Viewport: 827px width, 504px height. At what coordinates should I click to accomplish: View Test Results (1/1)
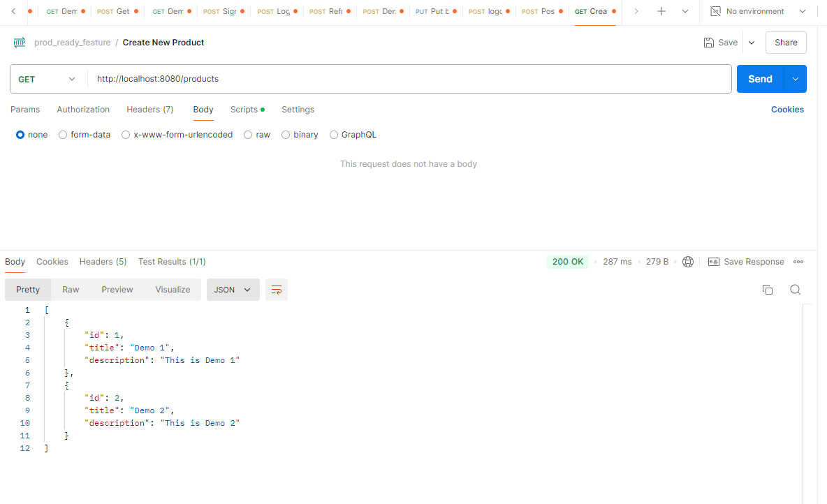[172, 262]
